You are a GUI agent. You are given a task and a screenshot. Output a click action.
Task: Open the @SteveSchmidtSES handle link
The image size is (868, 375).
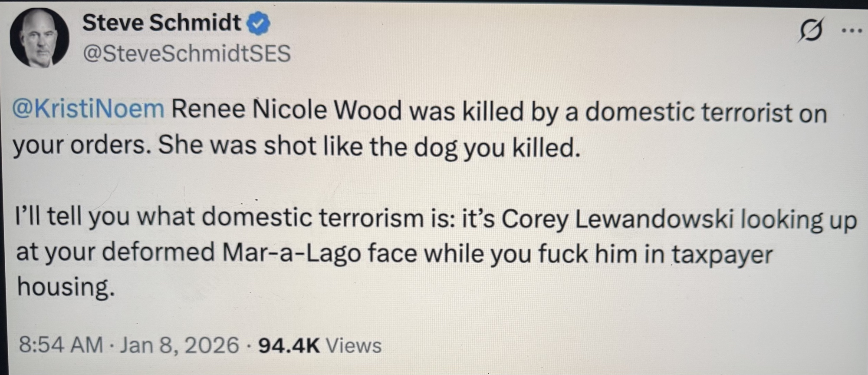[x=187, y=54]
